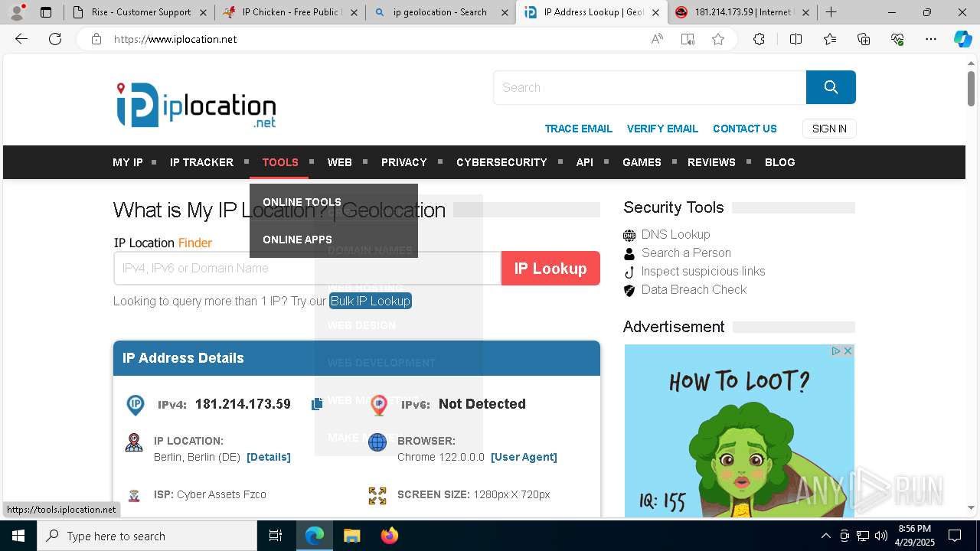The image size is (980, 551).
Task: Open API menu item
Action: (585, 162)
